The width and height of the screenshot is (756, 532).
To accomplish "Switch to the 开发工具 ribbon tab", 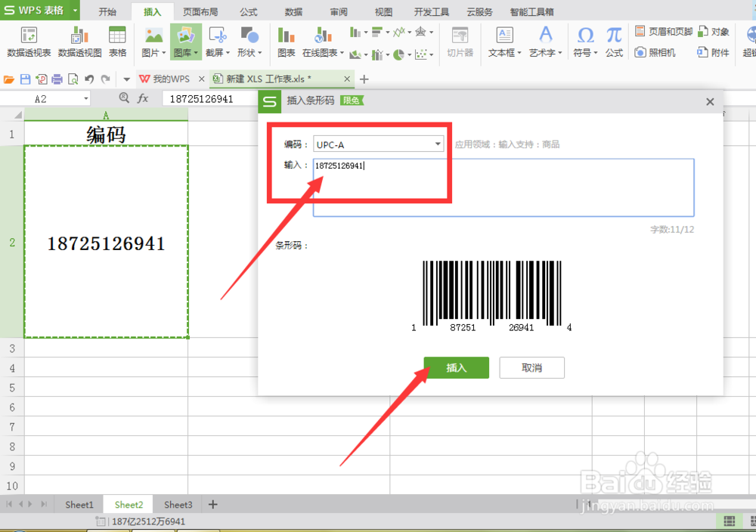I will (x=432, y=12).
